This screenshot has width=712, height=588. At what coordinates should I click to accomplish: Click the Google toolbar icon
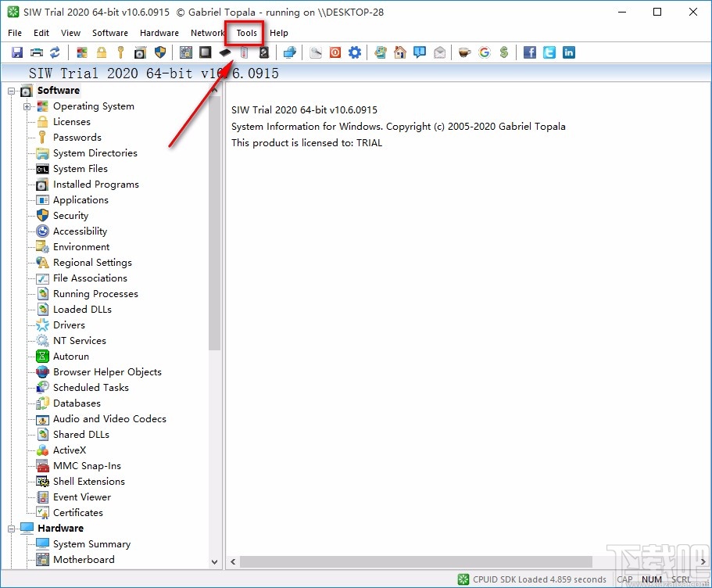pyautogui.click(x=485, y=52)
